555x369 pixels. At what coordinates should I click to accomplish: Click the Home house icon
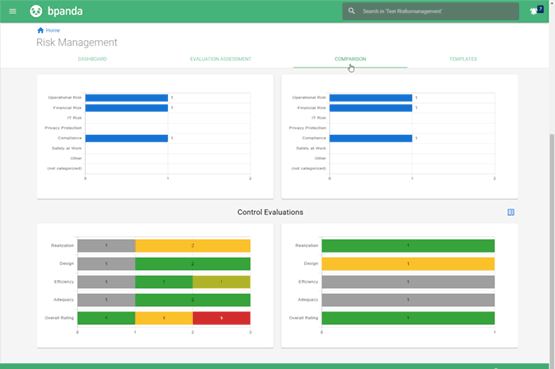pos(40,30)
